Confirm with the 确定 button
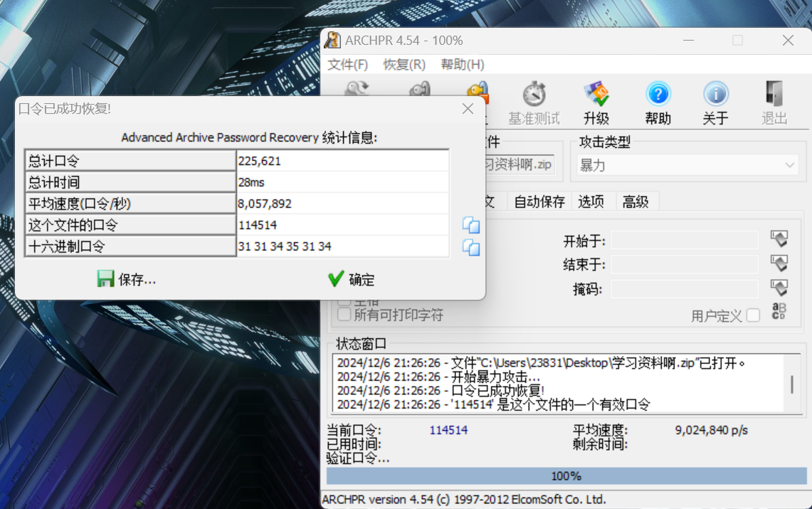 click(x=351, y=280)
